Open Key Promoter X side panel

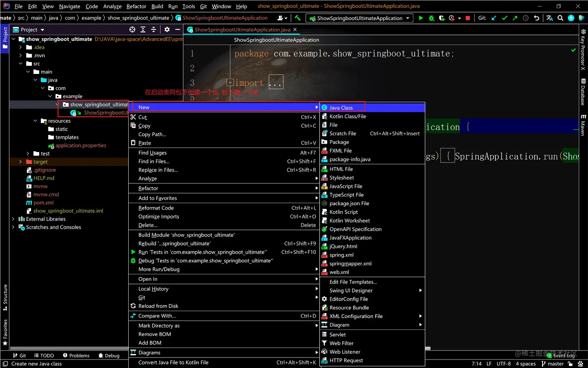click(583, 49)
